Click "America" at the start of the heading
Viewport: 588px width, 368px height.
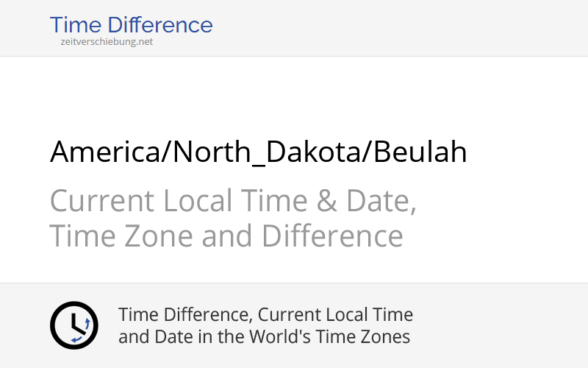tap(109, 152)
